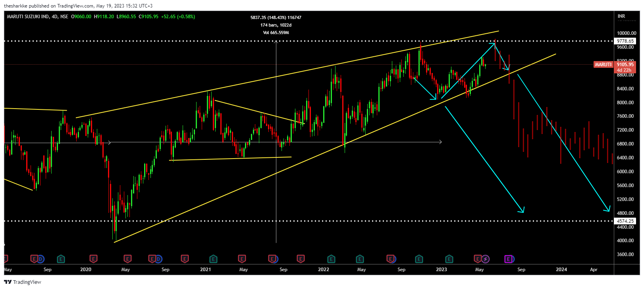Click the open value O9060.00

(81, 17)
